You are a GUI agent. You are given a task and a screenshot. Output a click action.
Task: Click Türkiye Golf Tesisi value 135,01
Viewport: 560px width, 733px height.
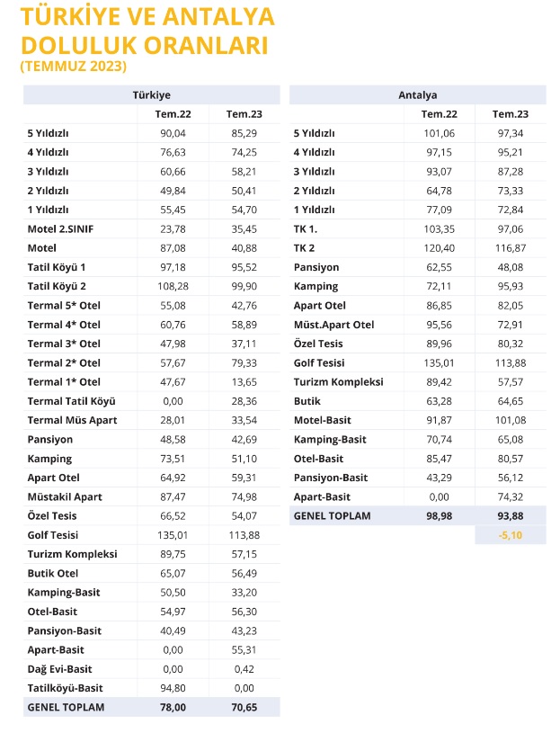(173, 535)
